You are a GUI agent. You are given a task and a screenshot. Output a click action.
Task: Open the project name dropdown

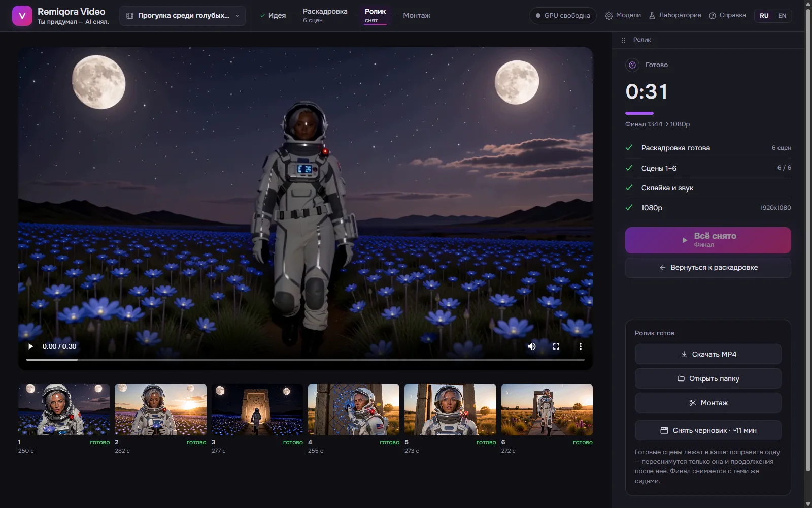click(x=183, y=16)
